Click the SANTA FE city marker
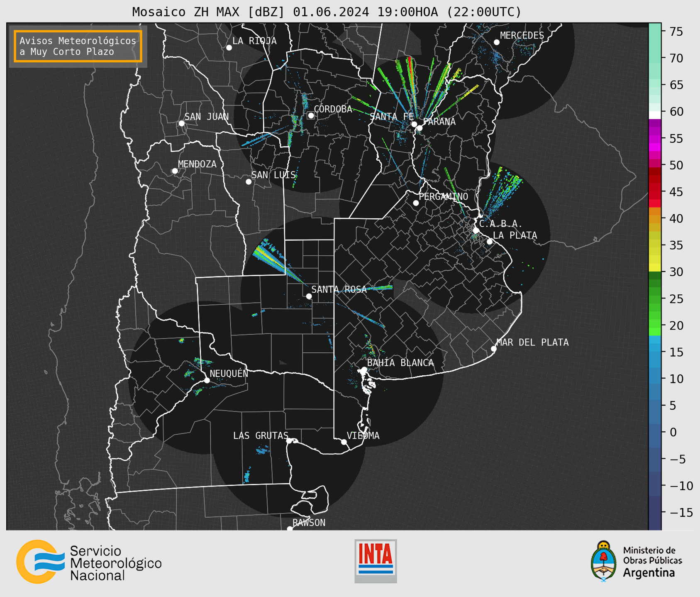The image size is (700, 597). coord(414,124)
